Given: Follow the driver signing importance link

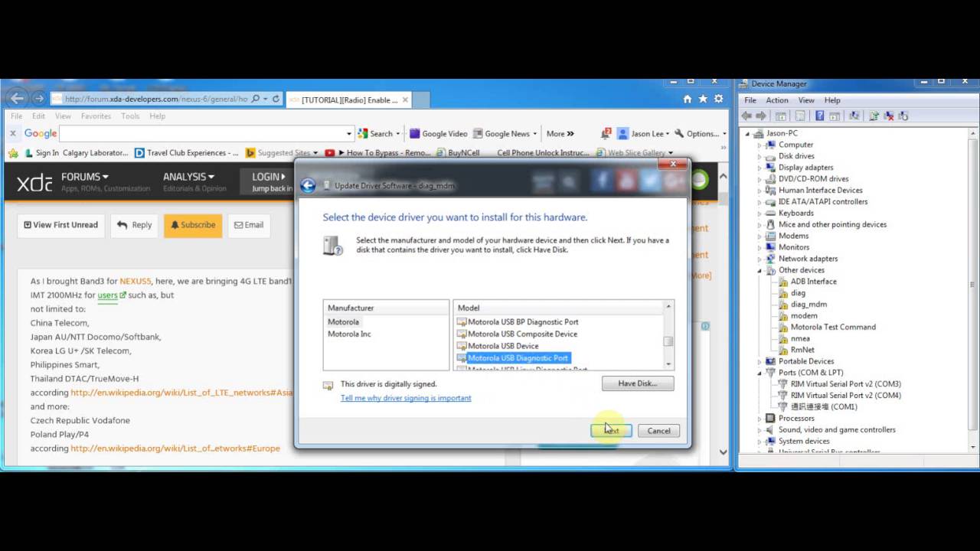Looking at the screenshot, I should 406,398.
